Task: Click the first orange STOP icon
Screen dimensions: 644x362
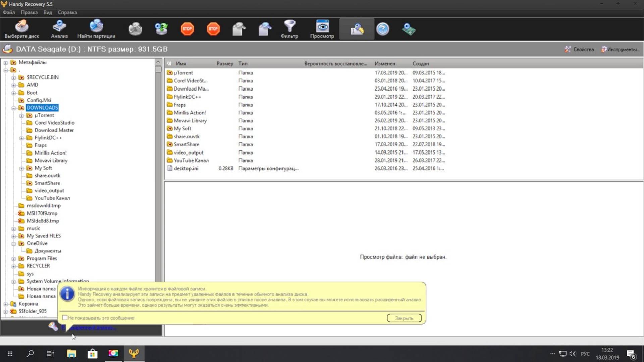Action: click(x=187, y=29)
